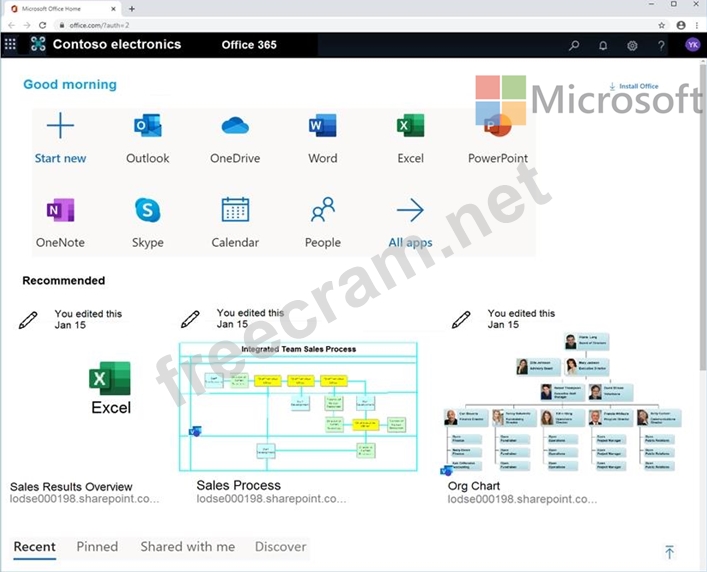Click the Contoso electronics logo icon
The width and height of the screenshot is (707, 572).
click(38, 44)
